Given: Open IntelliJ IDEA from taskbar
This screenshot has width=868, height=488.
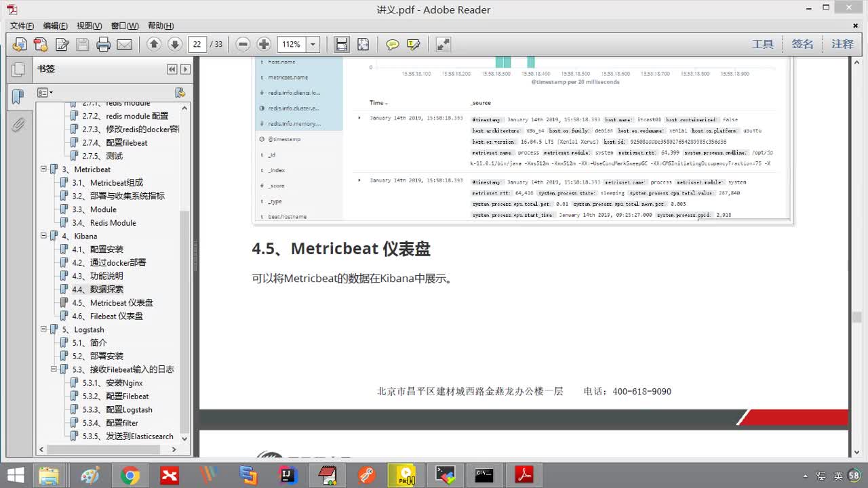Looking at the screenshot, I should coord(288,475).
